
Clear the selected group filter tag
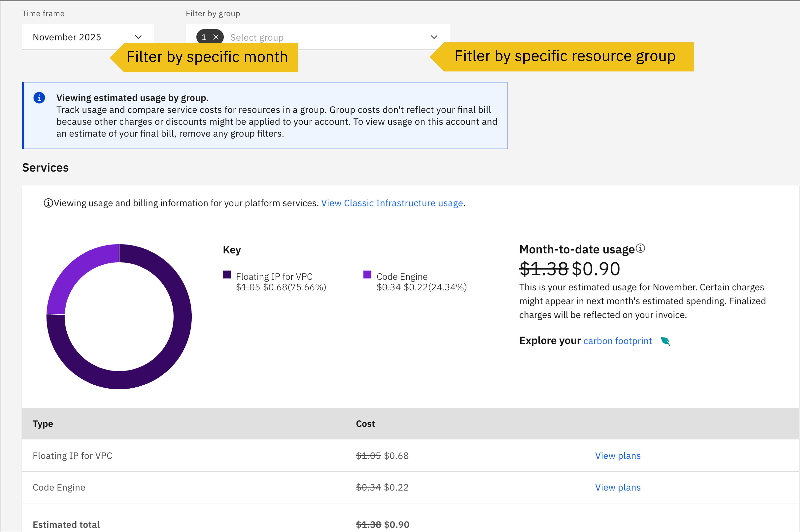[216, 37]
